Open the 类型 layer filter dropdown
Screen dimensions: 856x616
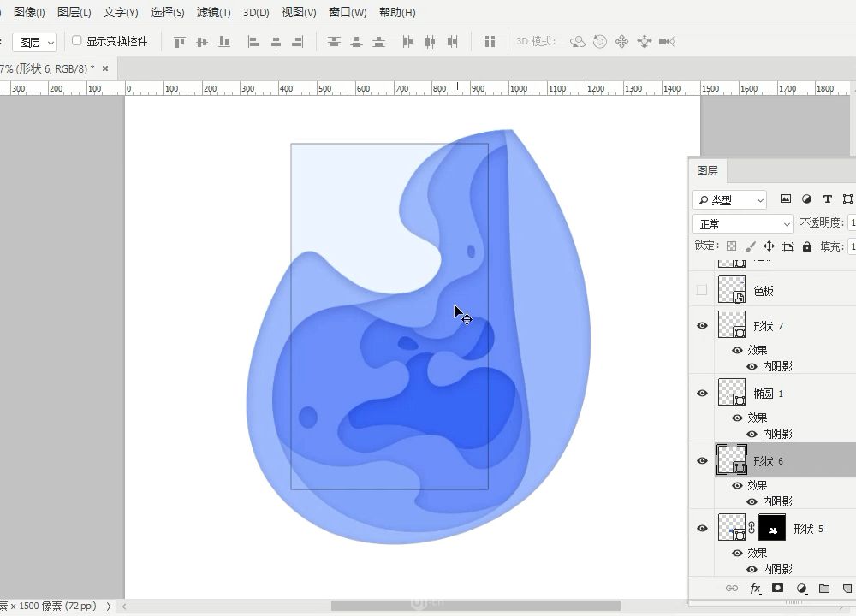click(x=729, y=199)
